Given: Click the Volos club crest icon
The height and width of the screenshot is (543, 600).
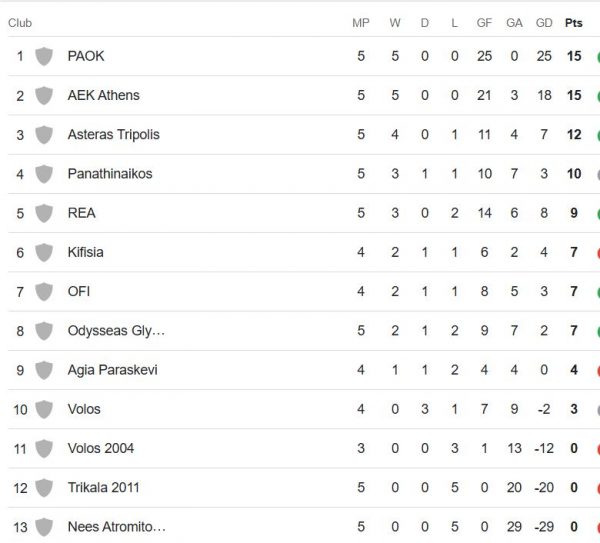Looking at the screenshot, I should point(43,409).
